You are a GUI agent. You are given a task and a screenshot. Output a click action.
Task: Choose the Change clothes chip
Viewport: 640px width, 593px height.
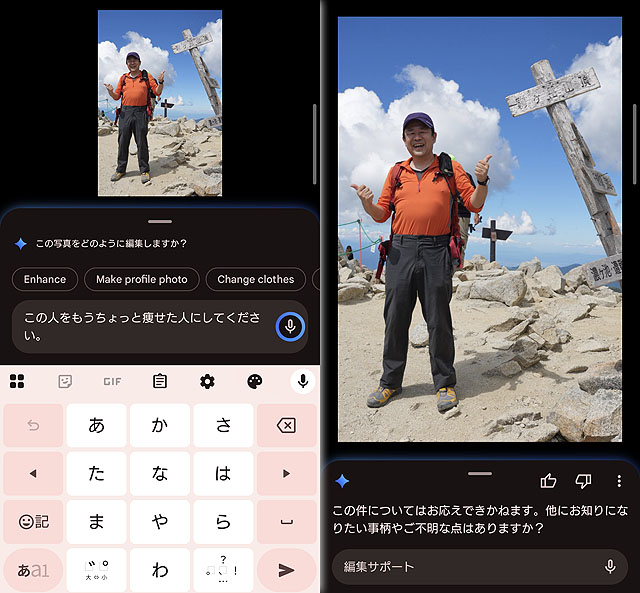tap(255, 279)
